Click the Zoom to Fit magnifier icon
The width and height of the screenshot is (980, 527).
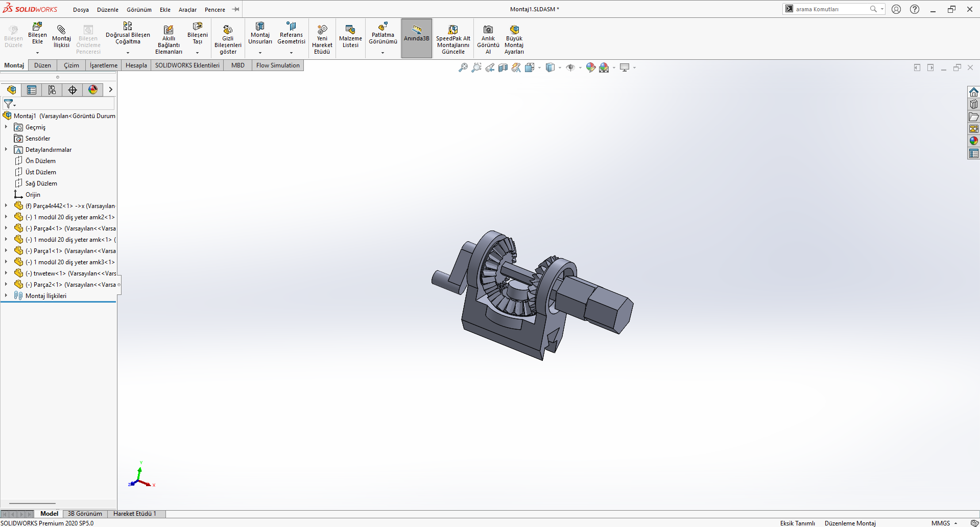[x=463, y=67]
